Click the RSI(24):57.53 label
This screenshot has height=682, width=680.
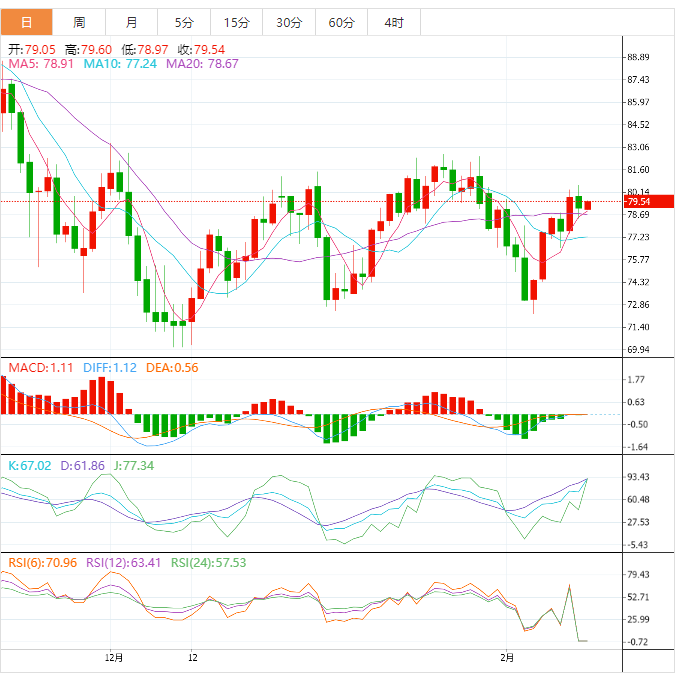point(205,562)
